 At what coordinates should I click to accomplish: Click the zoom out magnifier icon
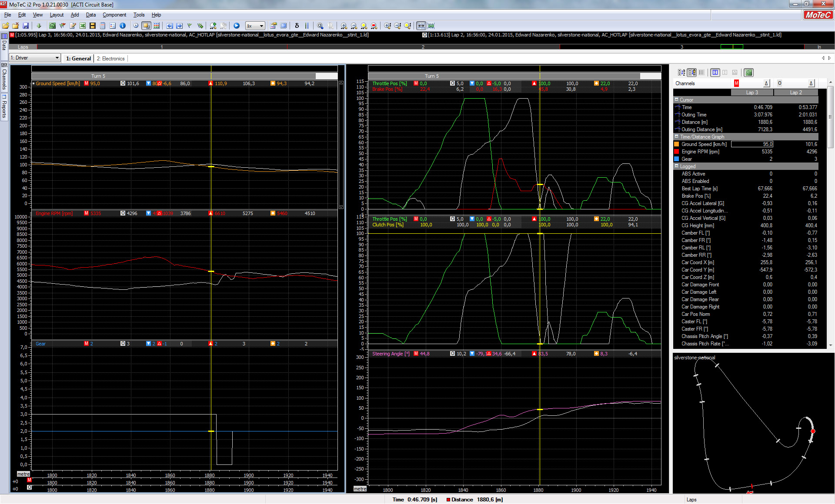pos(354,26)
